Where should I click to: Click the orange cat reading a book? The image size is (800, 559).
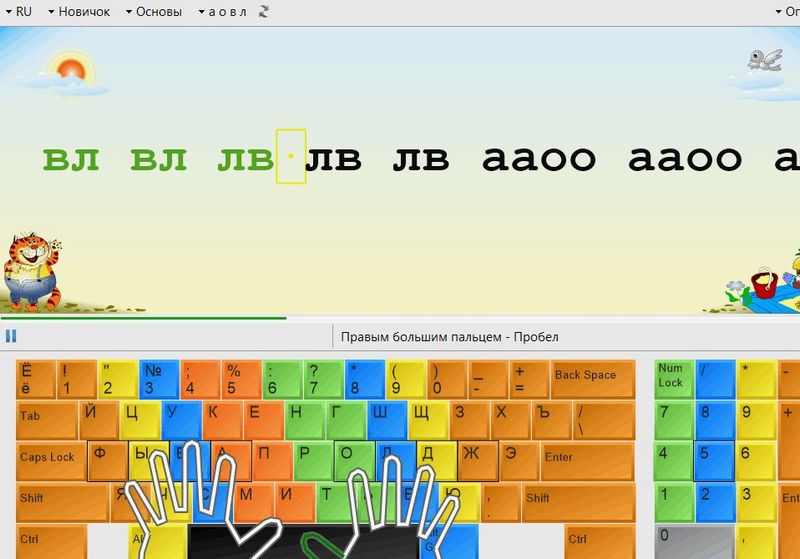30,268
